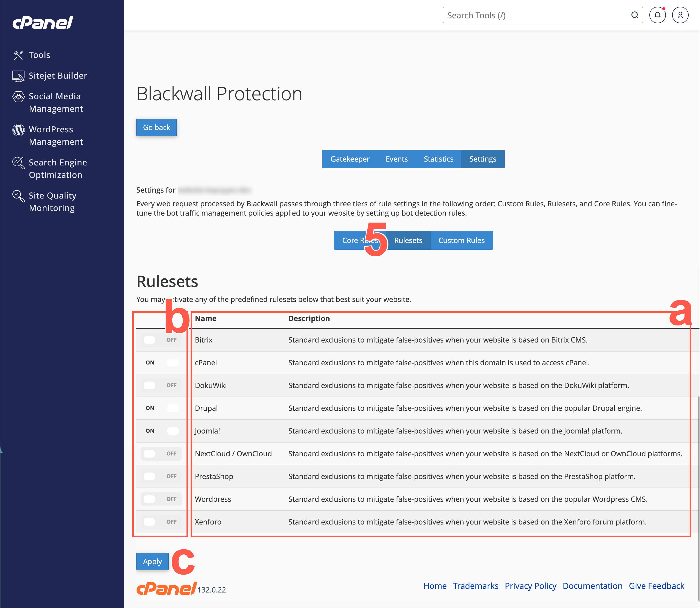The width and height of the screenshot is (700, 608).
Task: Click the Sitejet Builder sidebar icon
Action: [x=18, y=76]
